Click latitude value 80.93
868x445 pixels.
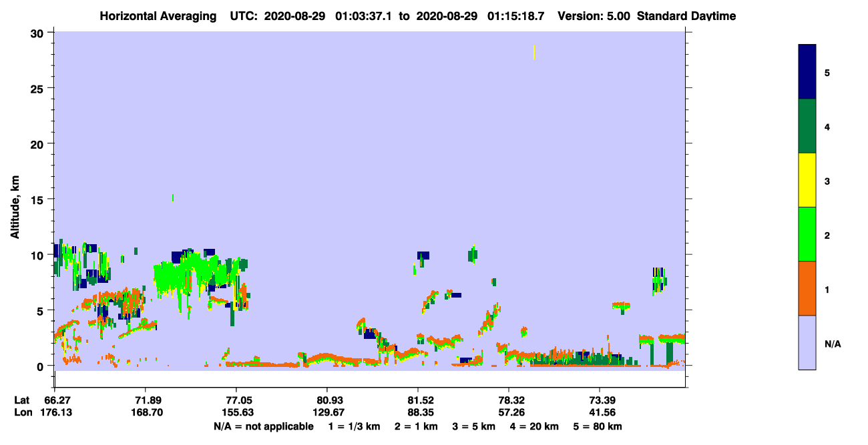(327, 400)
